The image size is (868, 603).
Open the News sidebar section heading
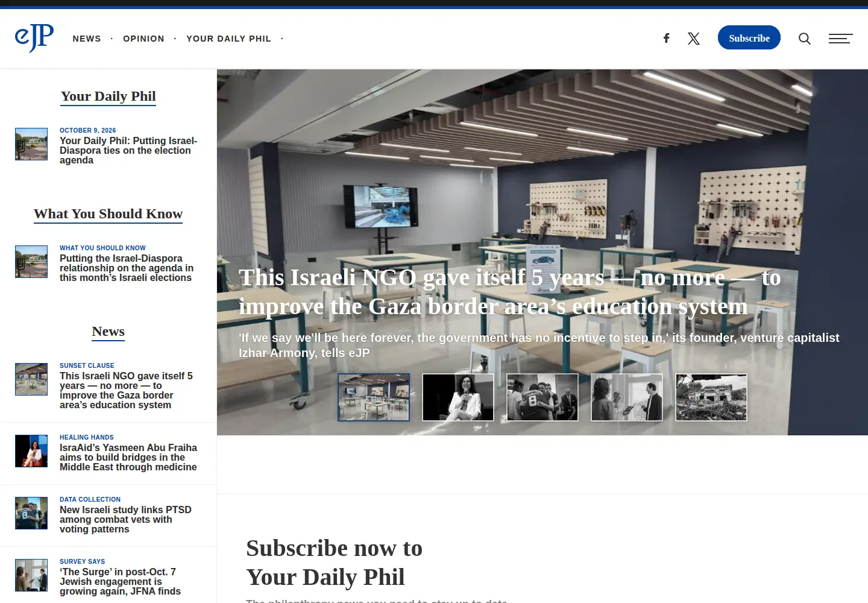pyautogui.click(x=108, y=332)
